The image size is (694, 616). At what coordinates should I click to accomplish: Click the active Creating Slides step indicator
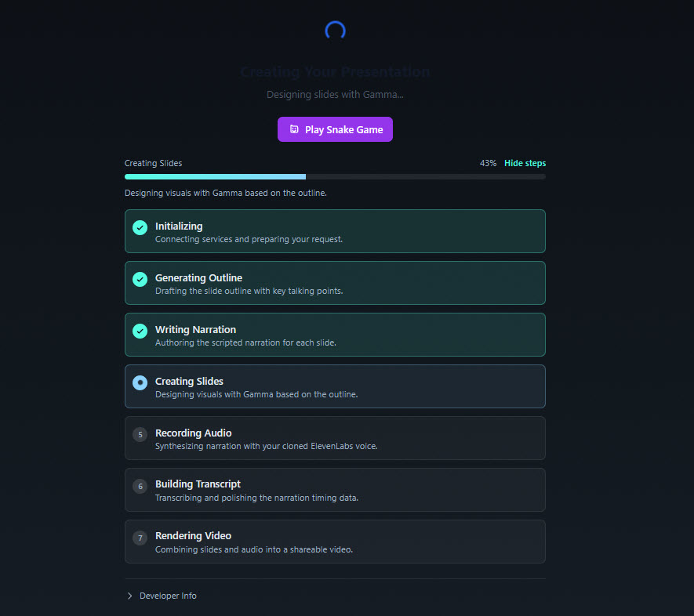point(140,382)
